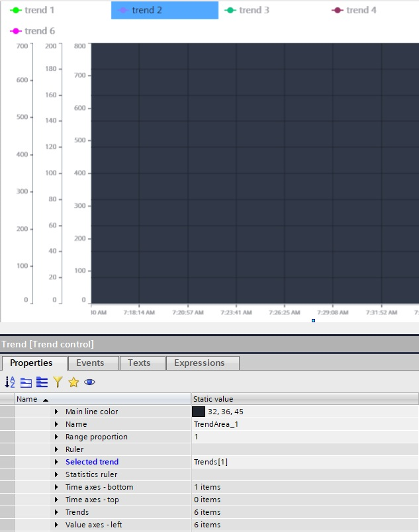Expand the Trends property
Image resolution: width=419 pixels, height=532 pixels.
tap(56, 512)
